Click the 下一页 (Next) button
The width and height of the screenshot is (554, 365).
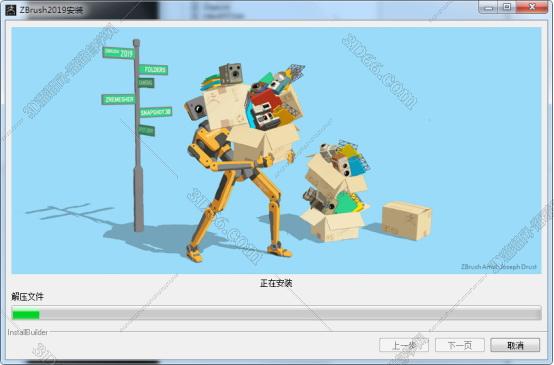pyautogui.click(x=460, y=345)
